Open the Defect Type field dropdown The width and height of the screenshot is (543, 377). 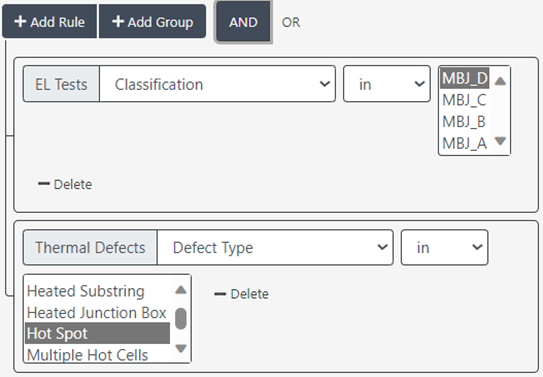click(275, 248)
